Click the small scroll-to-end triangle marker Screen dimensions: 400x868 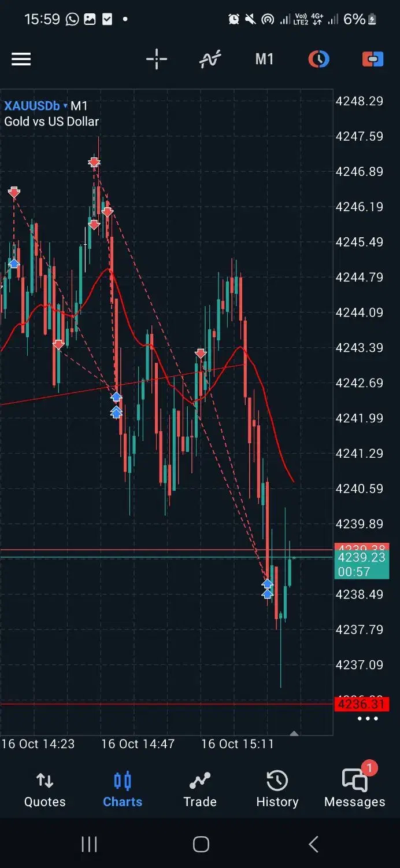pyautogui.click(x=294, y=733)
